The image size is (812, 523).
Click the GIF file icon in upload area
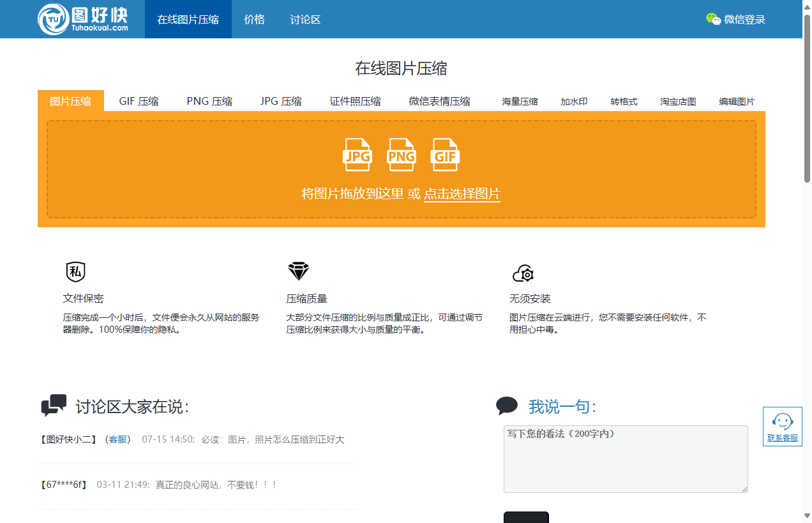[x=445, y=155]
